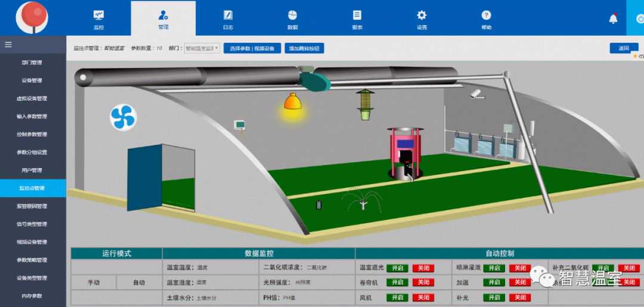Open the 监控 tab in top navigation

98,19
